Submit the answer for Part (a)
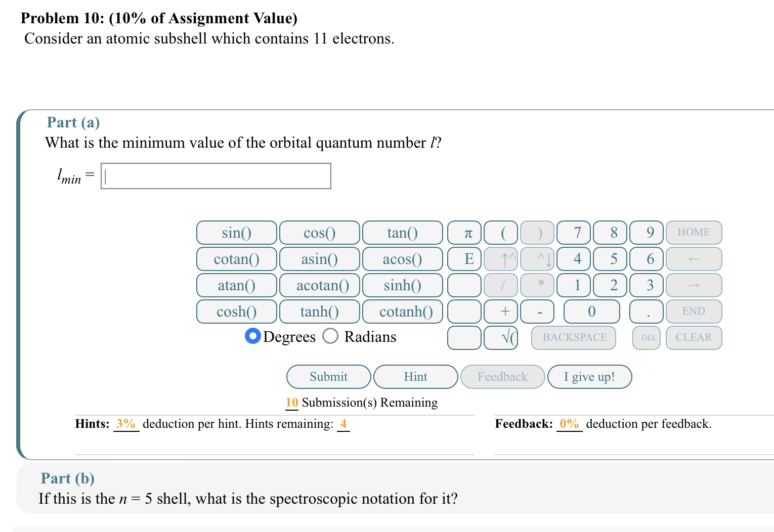The width and height of the screenshot is (774, 532). 328,377
